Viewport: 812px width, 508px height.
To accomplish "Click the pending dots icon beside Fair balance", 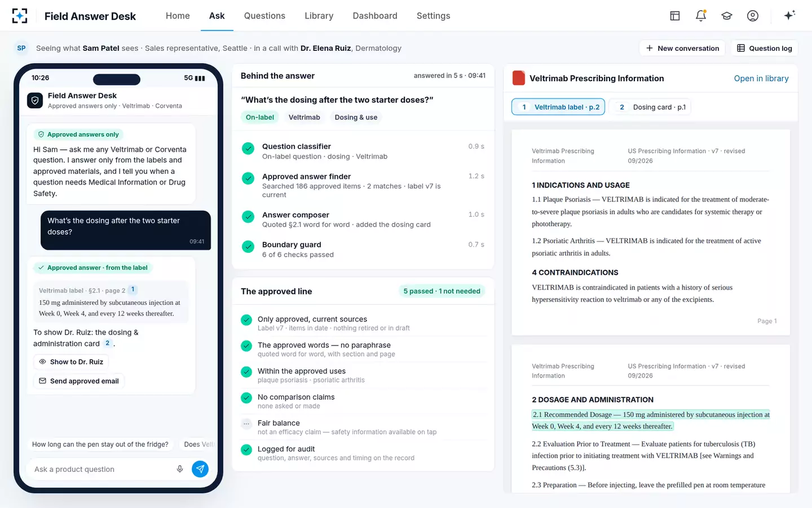I will [246, 423].
